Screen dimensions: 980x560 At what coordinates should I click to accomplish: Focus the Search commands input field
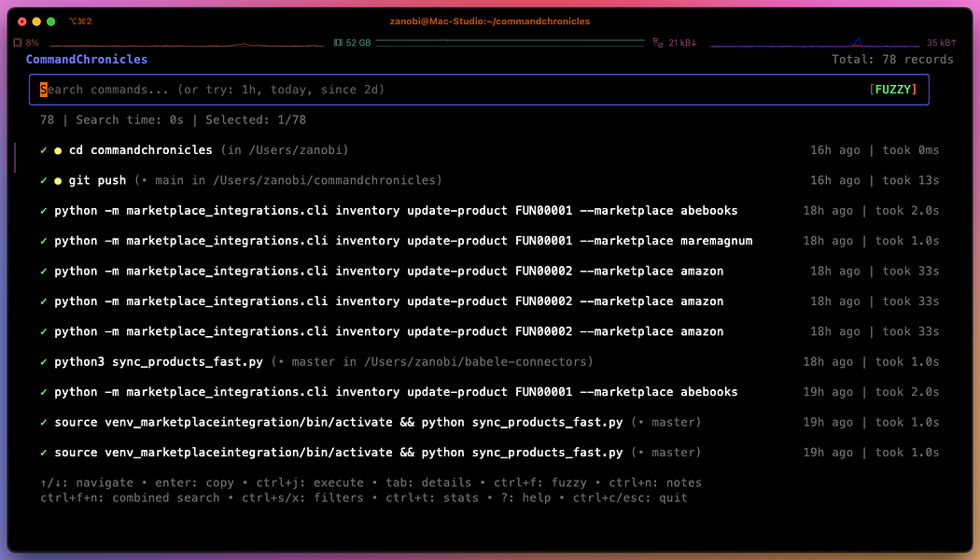point(479,90)
